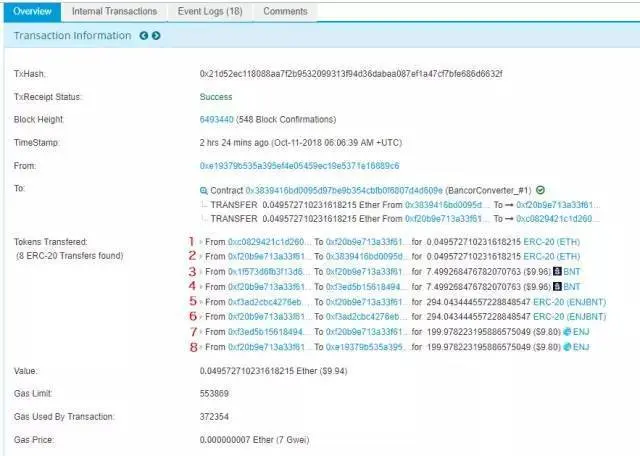Open ENJ token link from 0xf3ed5b15618494 row

click(581, 332)
